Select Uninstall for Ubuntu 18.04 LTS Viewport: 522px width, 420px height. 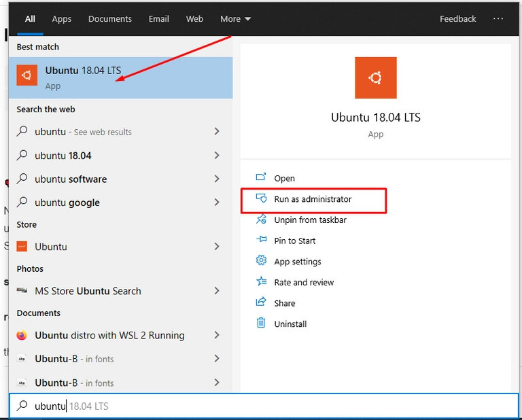290,323
